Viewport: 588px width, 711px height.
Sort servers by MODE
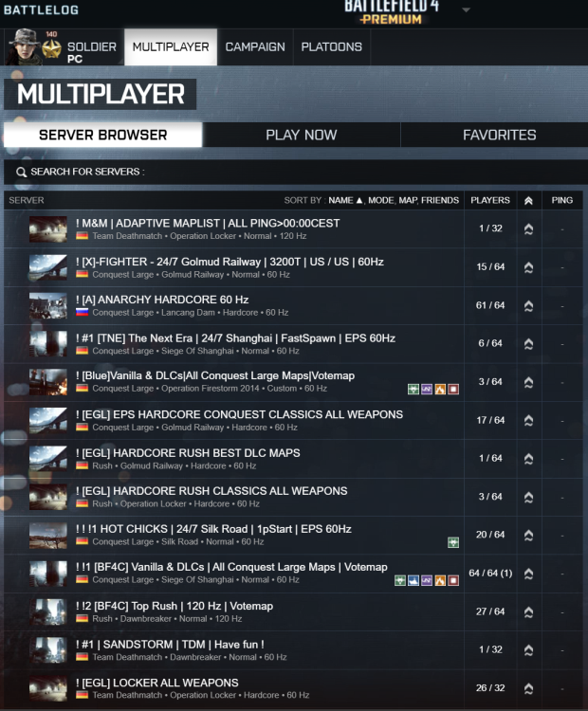pos(380,200)
